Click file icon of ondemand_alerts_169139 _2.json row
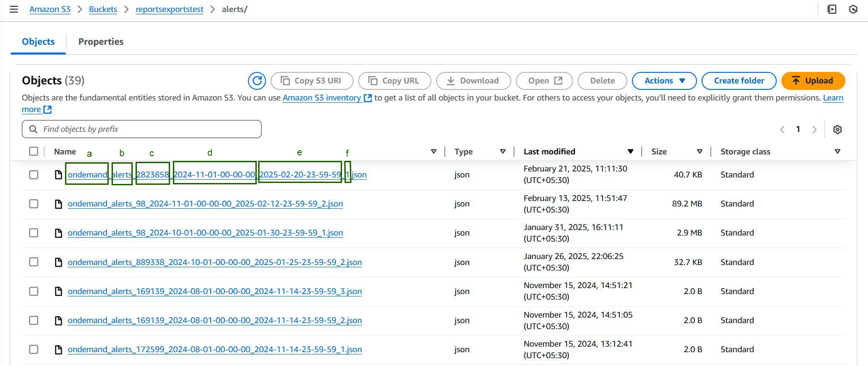The image size is (868, 366). 59,320
